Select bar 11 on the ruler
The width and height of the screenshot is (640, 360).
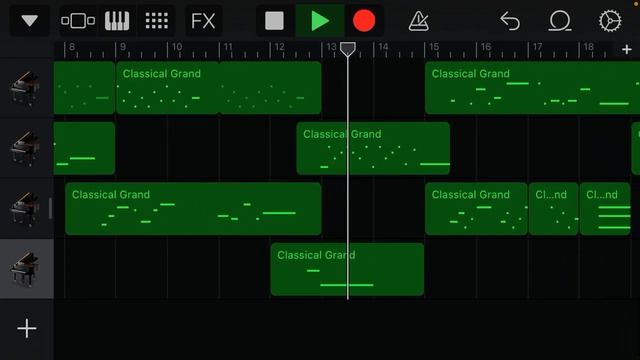coord(228,47)
